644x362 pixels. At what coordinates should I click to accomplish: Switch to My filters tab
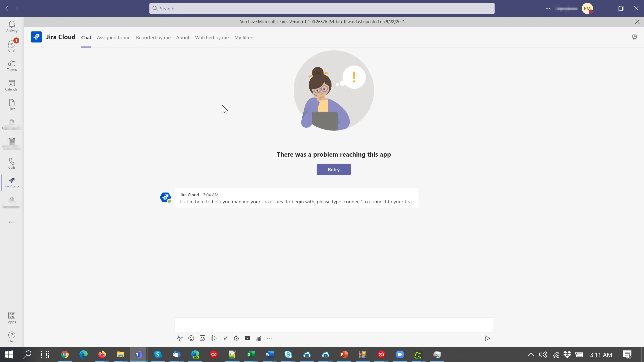244,37
